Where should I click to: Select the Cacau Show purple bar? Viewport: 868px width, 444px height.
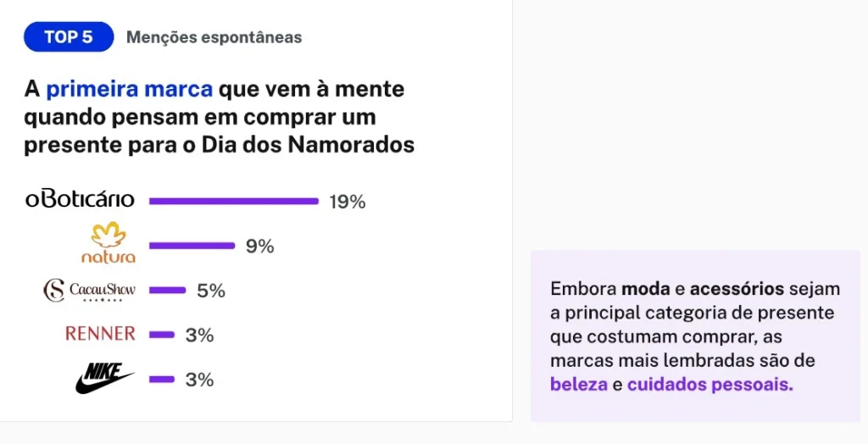click(x=167, y=290)
